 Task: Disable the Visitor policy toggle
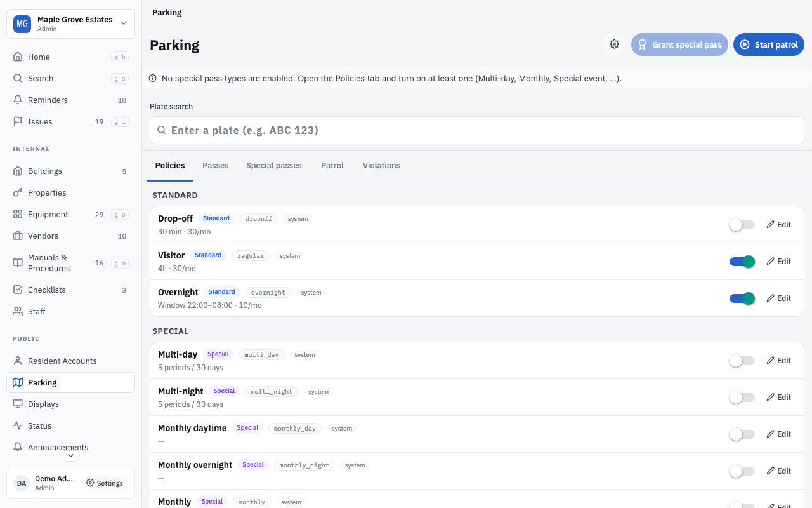coord(742,262)
